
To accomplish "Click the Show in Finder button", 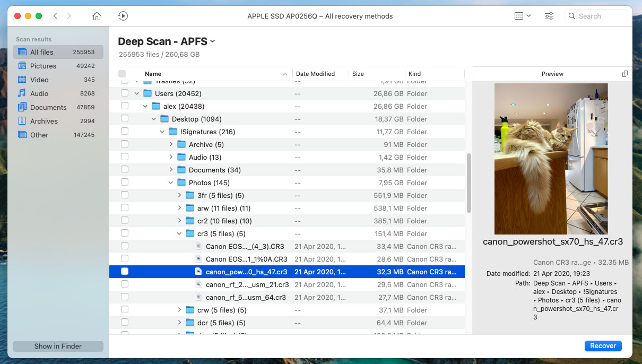I will 58,346.
